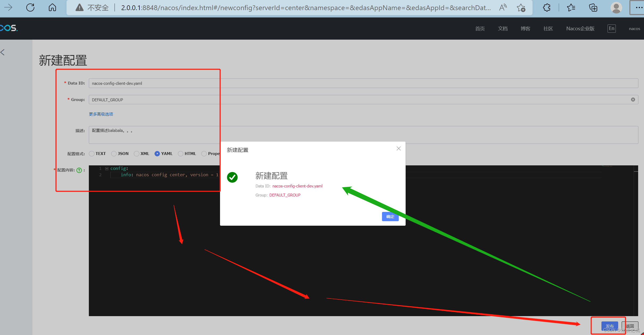
Task: Open 社区 in top navigation
Action: [x=548, y=28]
